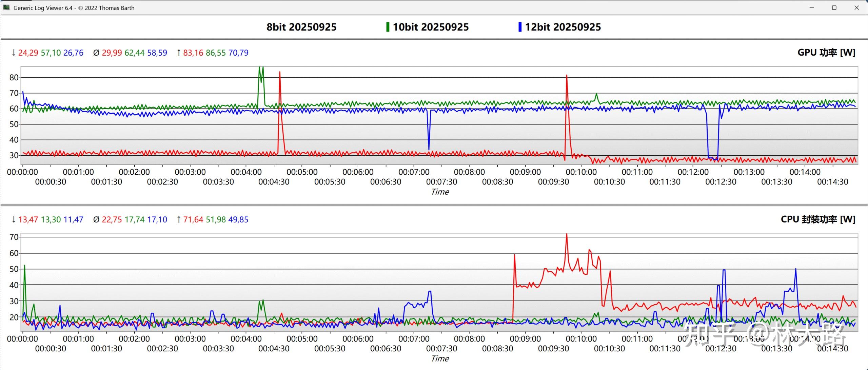Click the Time axis label under the GPU chart
868x370 pixels.
(x=440, y=192)
